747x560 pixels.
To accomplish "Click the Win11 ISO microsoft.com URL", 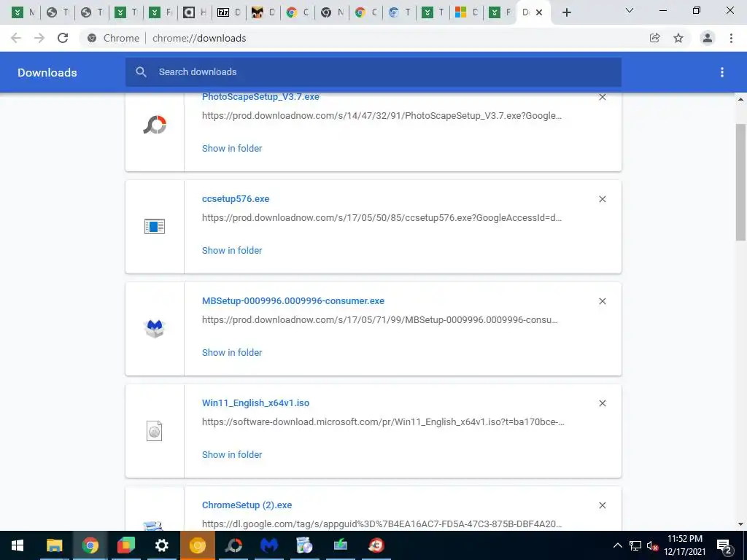I will pos(383,422).
